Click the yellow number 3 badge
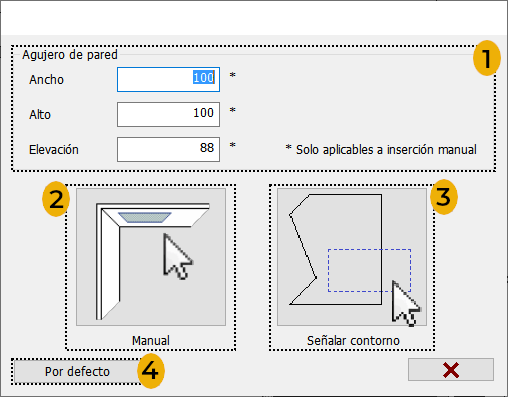 444,197
